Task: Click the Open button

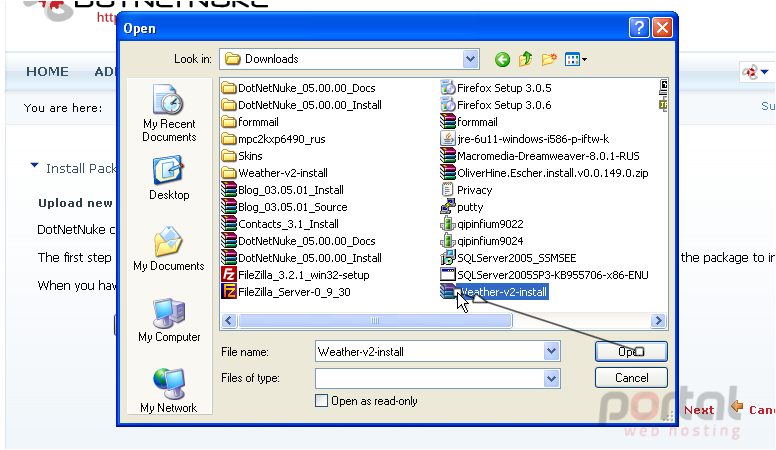Action: (x=631, y=351)
